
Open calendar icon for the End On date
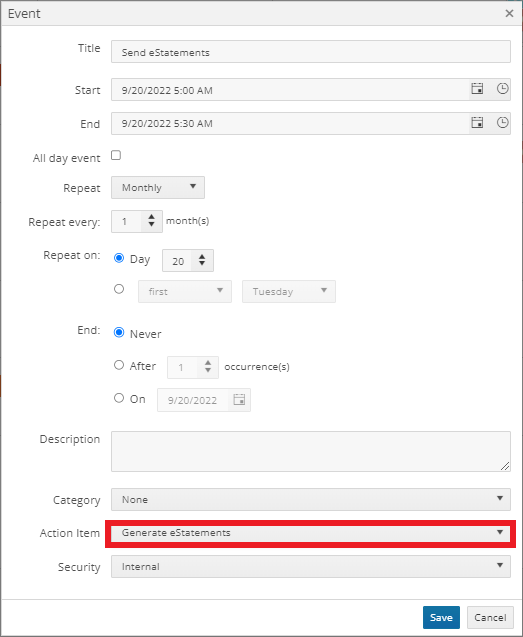tap(239, 400)
